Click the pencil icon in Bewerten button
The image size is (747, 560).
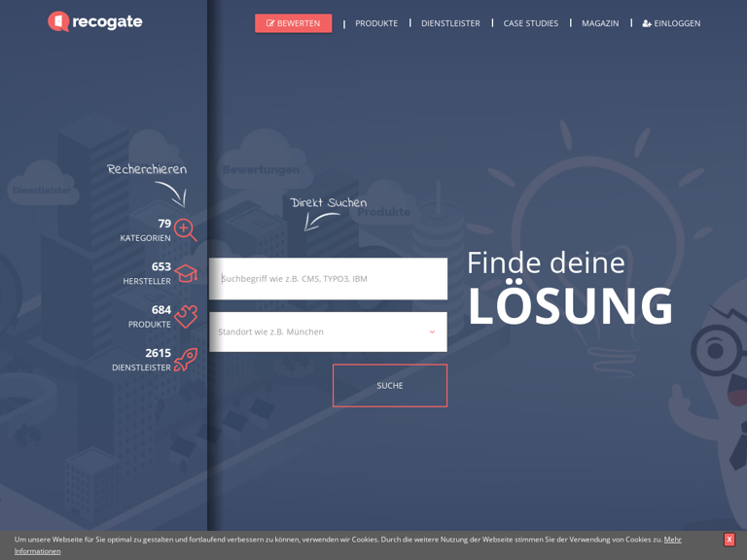(270, 23)
